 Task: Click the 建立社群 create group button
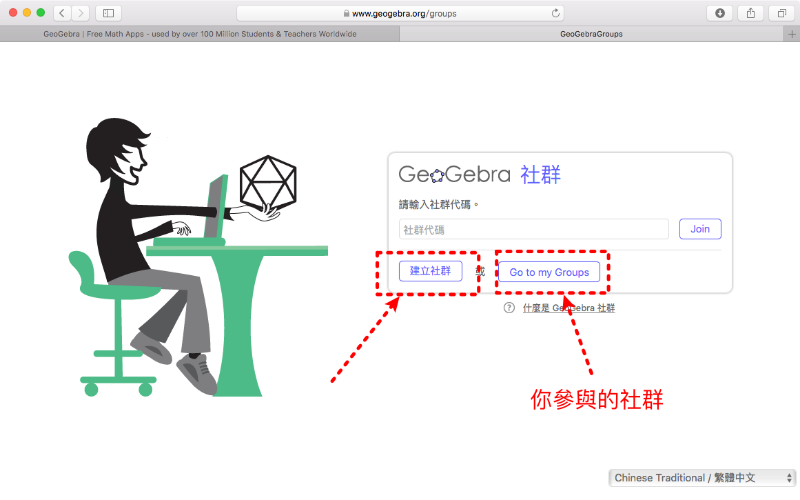(x=431, y=271)
